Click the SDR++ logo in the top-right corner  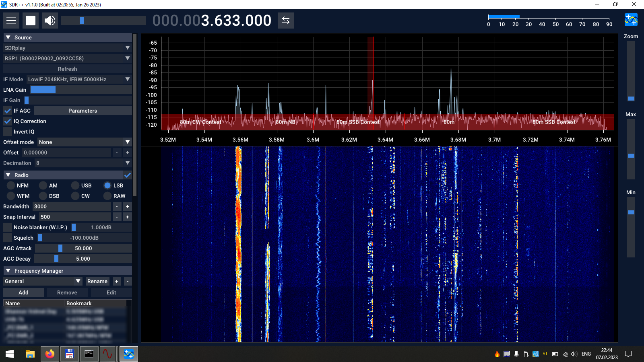(x=631, y=19)
